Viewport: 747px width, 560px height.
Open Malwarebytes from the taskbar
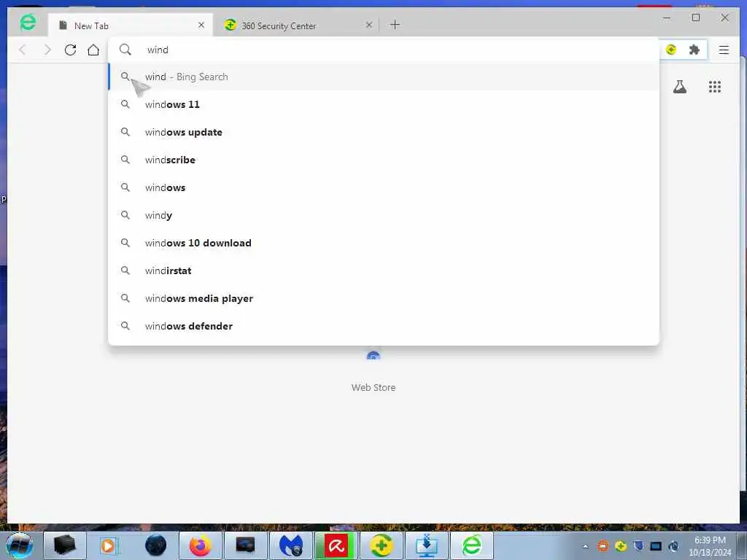pyautogui.click(x=291, y=545)
